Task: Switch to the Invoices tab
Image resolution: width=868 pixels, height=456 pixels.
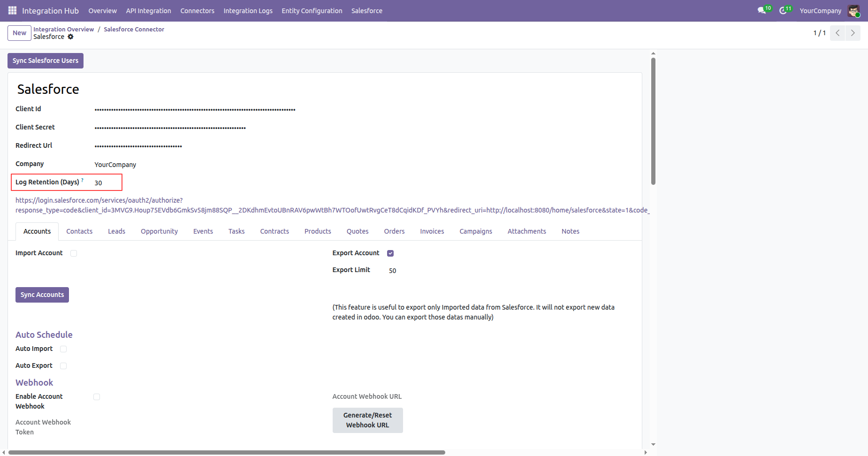Action: 432,231
